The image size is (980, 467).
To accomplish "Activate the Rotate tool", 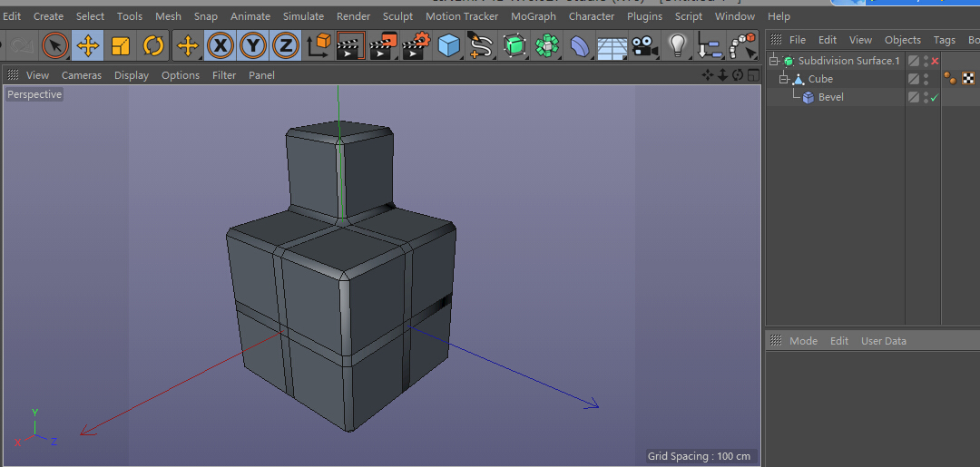I will point(153,45).
